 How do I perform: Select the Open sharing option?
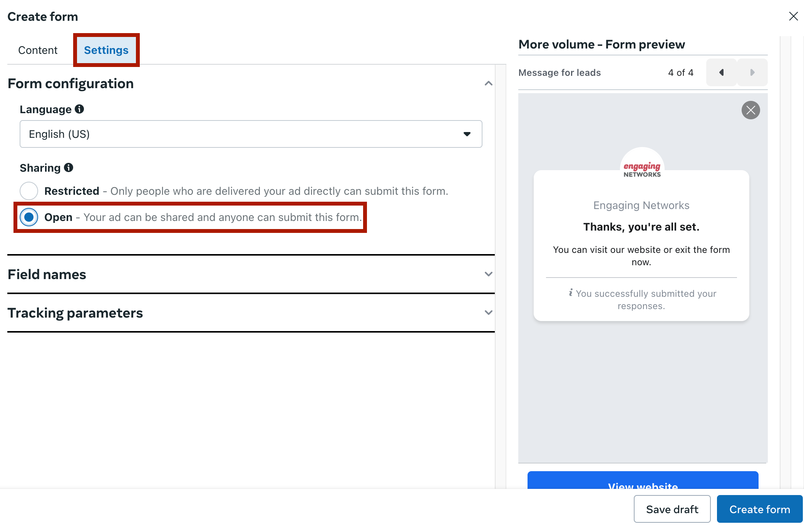(29, 217)
